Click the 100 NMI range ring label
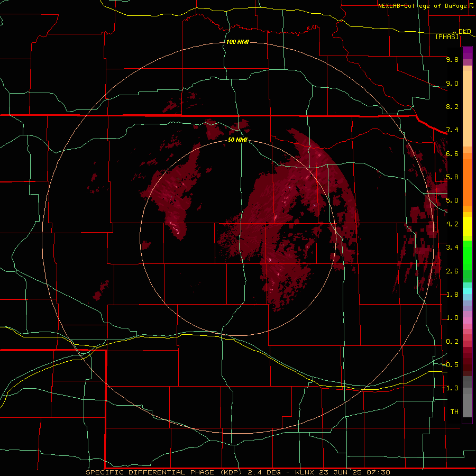 (x=237, y=42)
